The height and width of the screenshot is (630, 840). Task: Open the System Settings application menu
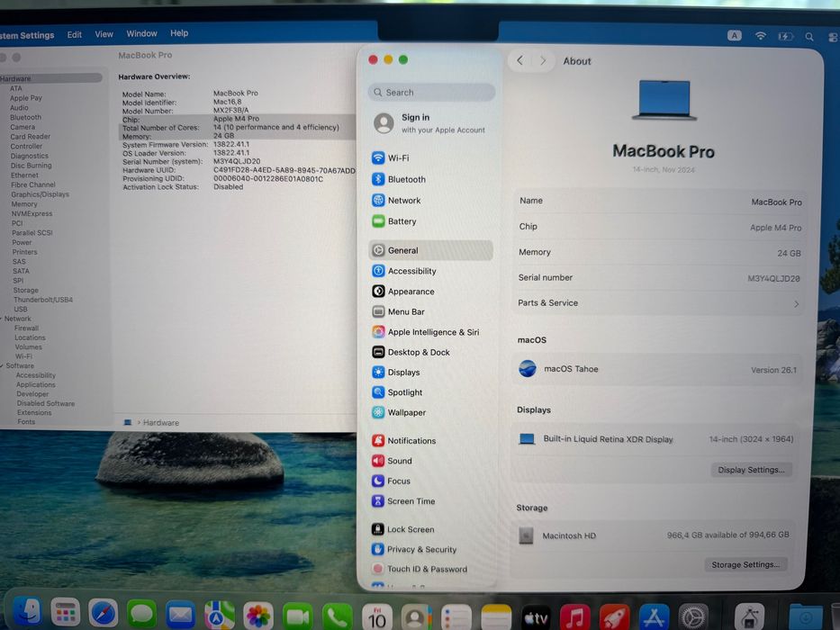coord(27,35)
